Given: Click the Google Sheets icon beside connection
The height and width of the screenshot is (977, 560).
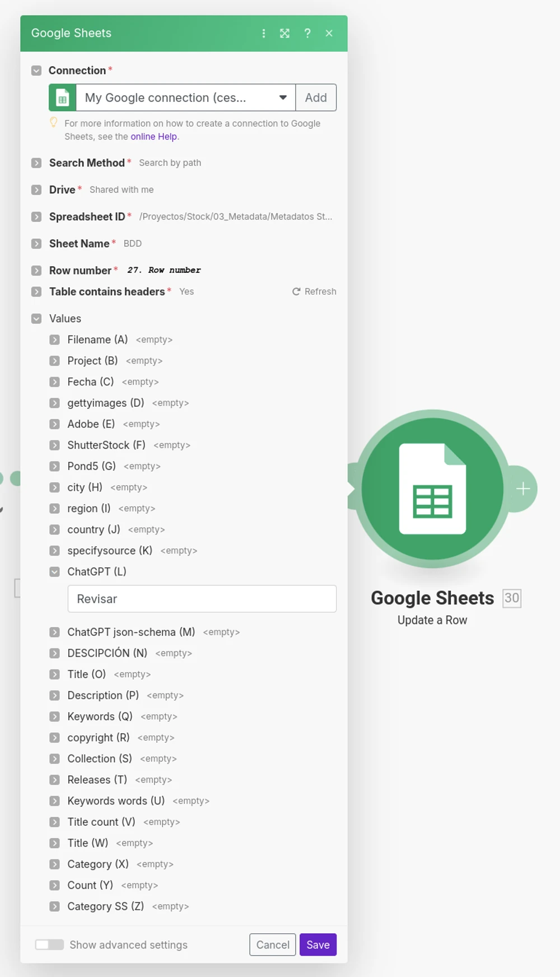Looking at the screenshot, I should pyautogui.click(x=63, y=98).
